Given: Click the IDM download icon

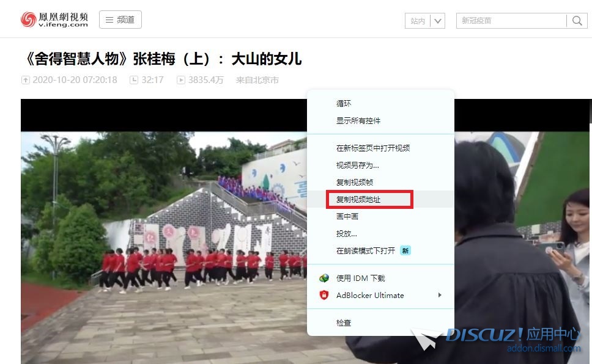Looking at the screenshot, I should (x=324, y=278).
